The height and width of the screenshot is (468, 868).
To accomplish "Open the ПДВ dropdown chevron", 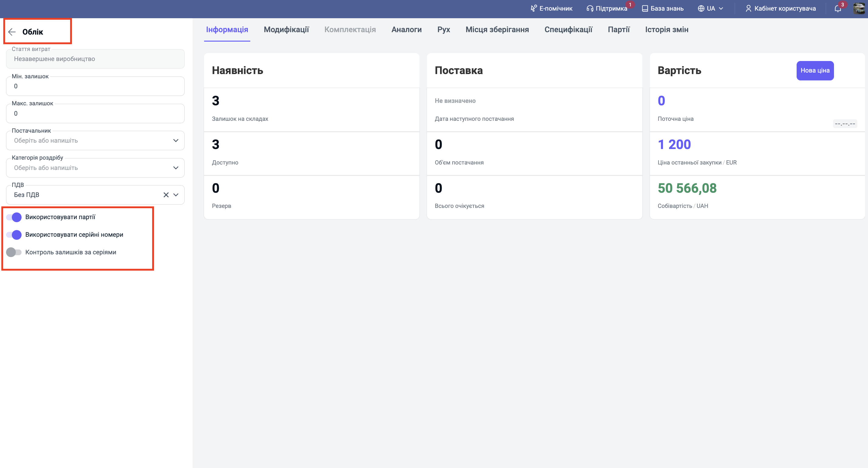I will pyautogui.click(x=176, y=195).
